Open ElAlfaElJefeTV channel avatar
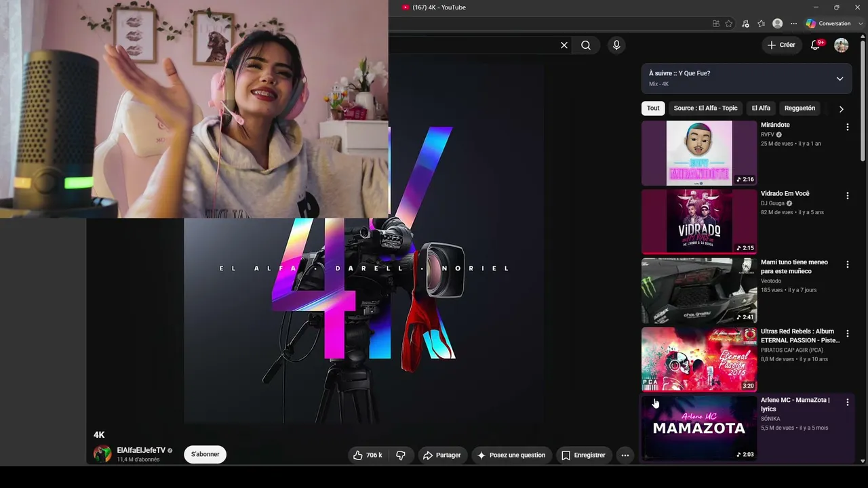Viewport: 868px width, 488px height. [102, 454]
